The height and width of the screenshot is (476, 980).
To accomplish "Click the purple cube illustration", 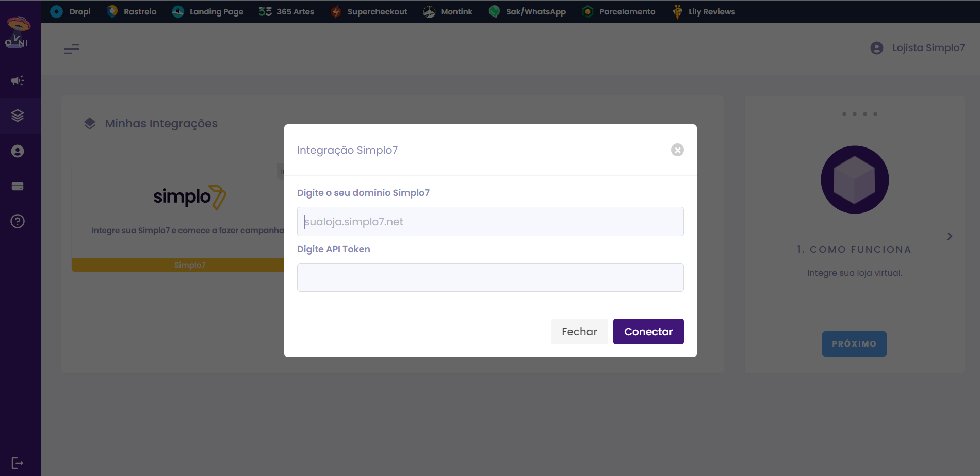I will tap(855, 179).
